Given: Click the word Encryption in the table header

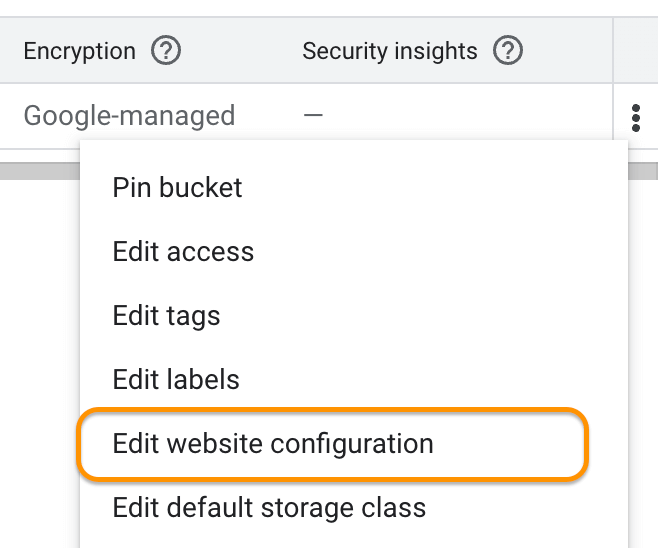Looking at the screenshot, I should click(79, 51).
